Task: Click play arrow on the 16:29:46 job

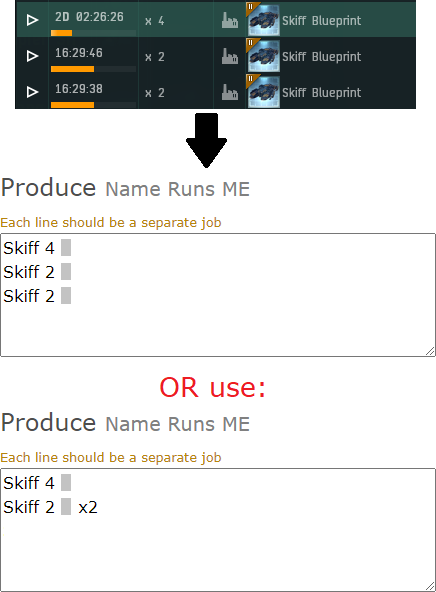Action: coord(32,56)
